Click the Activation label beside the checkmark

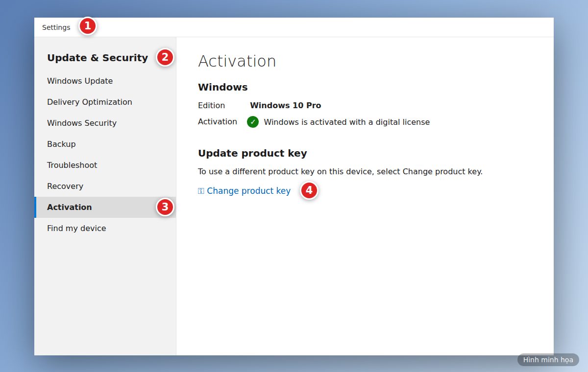[218, 122]
